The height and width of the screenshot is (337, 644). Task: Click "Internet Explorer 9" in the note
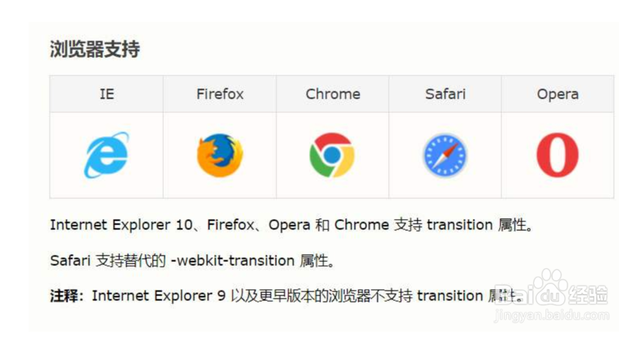click(x=152, y=296)
